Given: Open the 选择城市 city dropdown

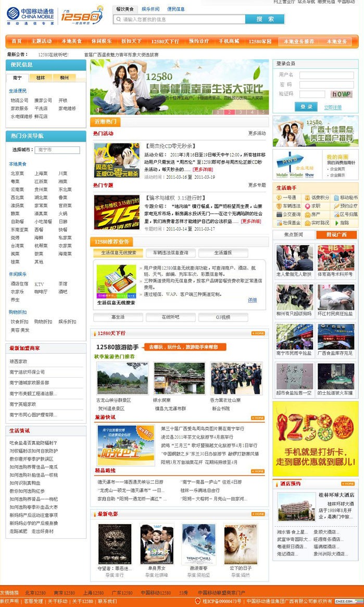Looking at the screenshot, I should tap(57, 150).
